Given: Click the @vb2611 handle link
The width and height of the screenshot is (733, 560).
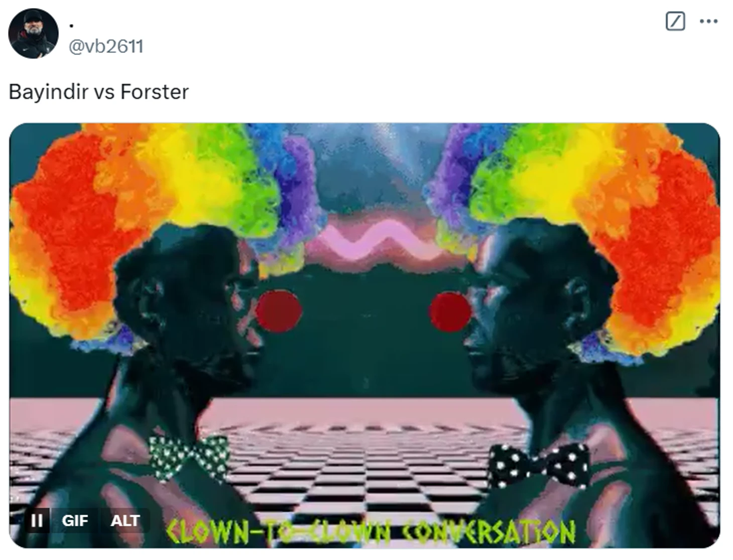Looking at the screenshot, I should point(106,46).
